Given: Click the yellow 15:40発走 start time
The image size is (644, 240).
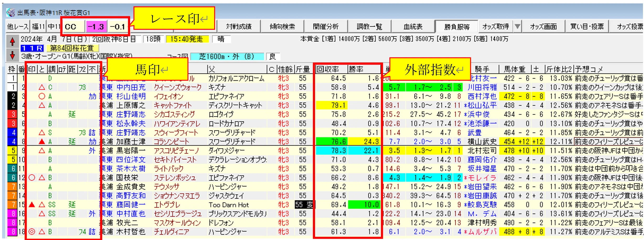Looking at the screenshot, I should coord(187,39).
